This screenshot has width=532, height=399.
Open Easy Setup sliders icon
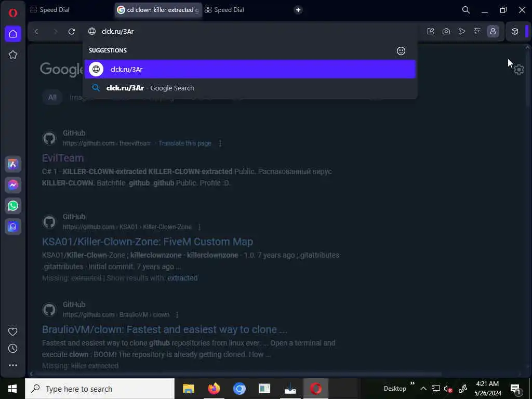(x=477, y=31)
